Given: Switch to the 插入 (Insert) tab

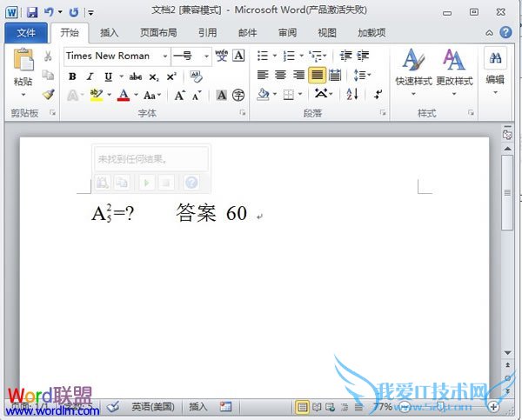Looking at the screenshot, I should [x=110, y=32].
